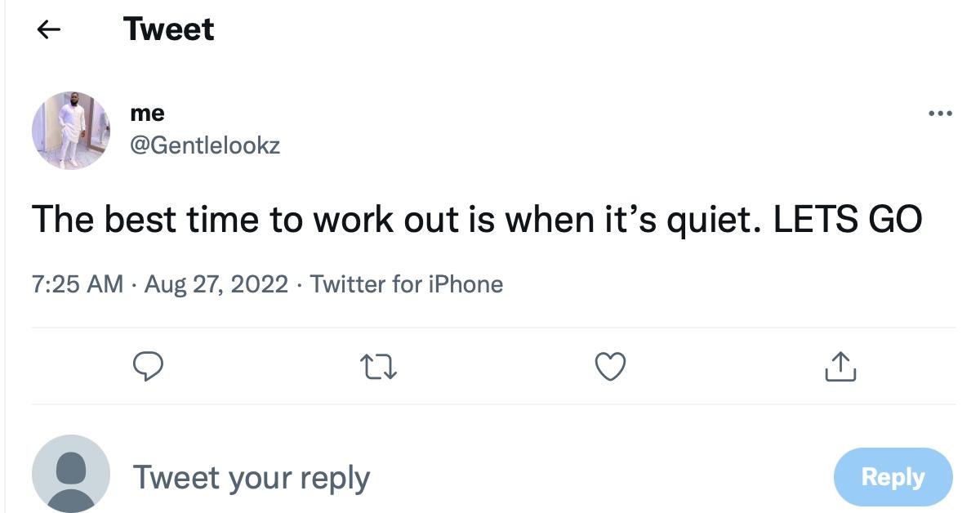This screenshot has width=980, height=513.
Task: Click the word "iPhone" in the source label
Action: click(x=465, y=284)
